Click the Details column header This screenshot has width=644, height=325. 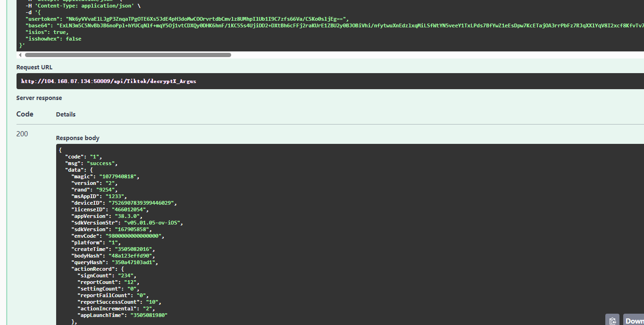[66, 115]
